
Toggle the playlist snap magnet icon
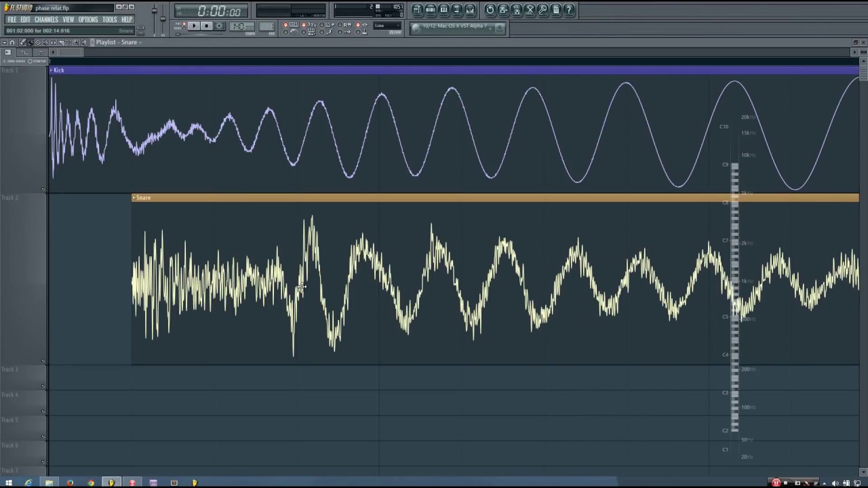[12, 43]
